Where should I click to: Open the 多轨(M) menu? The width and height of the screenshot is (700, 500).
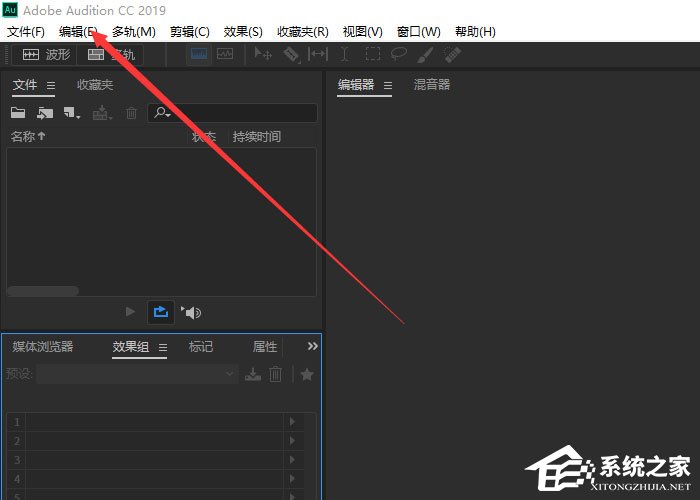(133, 32)
